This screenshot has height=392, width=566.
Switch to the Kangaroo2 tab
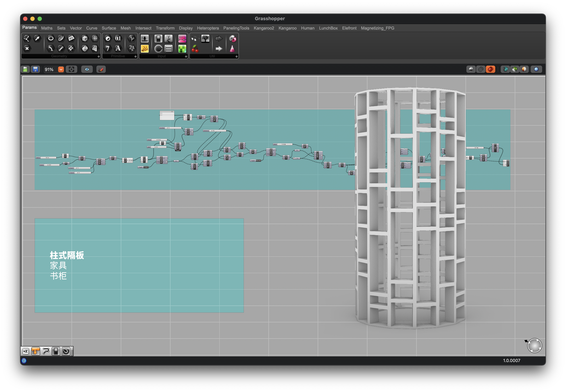(x=264, y=28)
